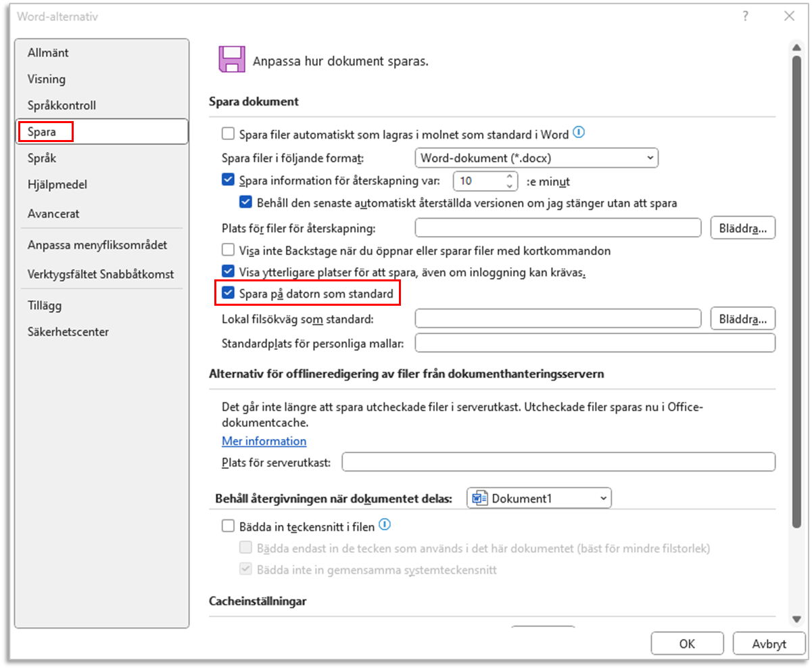Click the Lokal filsökväg som standard field
The height and width of the screenshot is (669, 812).
point(558,318)
